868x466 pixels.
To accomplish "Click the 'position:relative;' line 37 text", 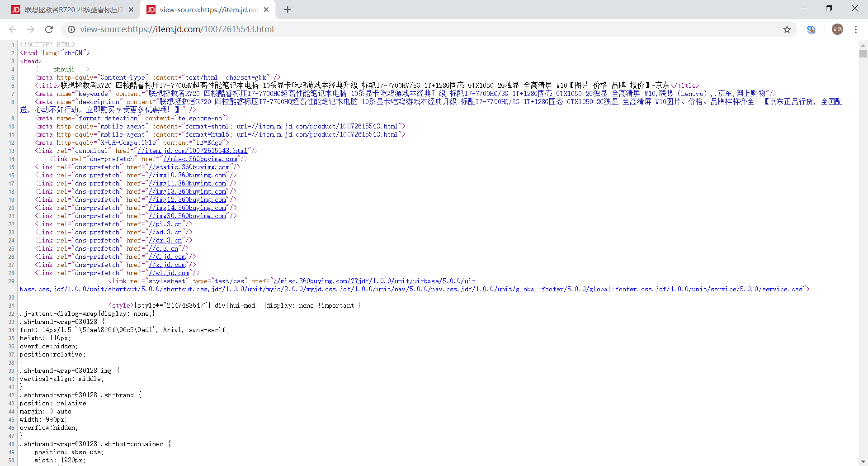I will [x=52, y=354].
